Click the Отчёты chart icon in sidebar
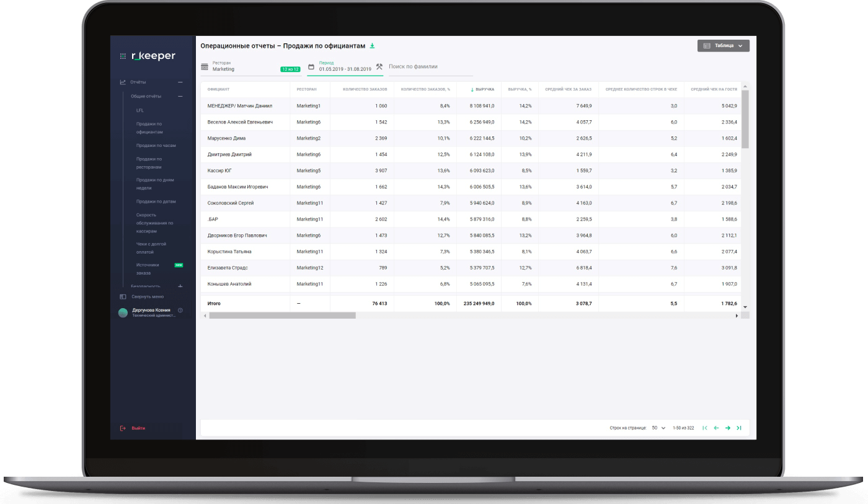Viewport: 868px width, 504px height. tap(123, 82)
